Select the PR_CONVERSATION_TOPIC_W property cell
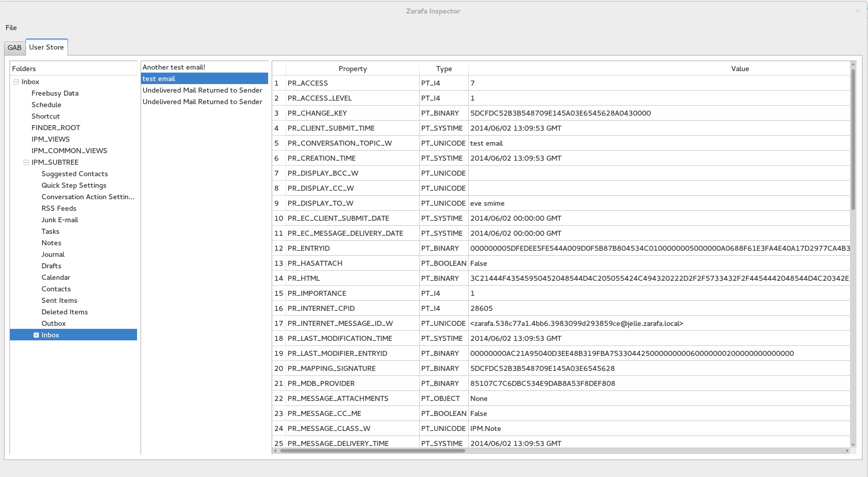 click(353, 143)
